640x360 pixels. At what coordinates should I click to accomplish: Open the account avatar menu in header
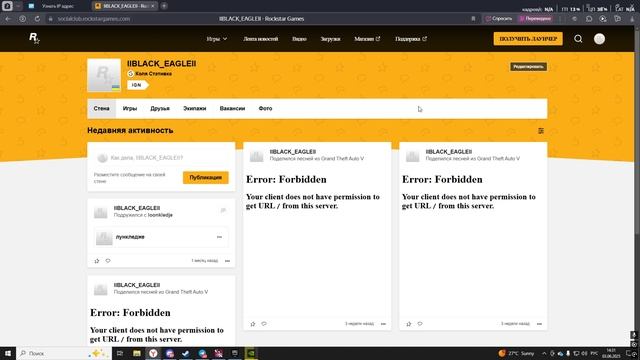(x=599, y=39)
